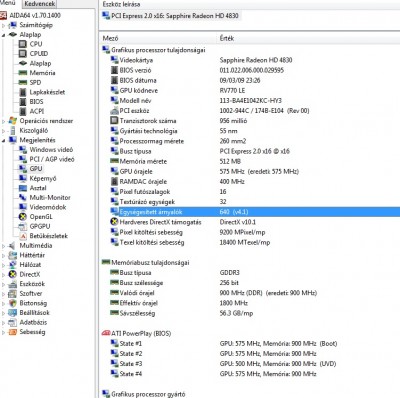Switch to the Kedvencek tab
The image size is (400, 398).
(x=39, y=4)
